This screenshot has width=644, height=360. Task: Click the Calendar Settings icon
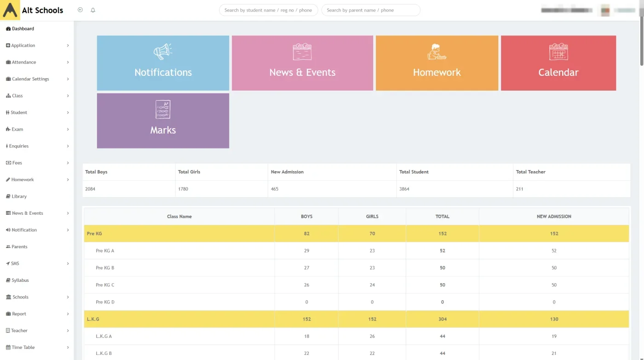point(8,79)
